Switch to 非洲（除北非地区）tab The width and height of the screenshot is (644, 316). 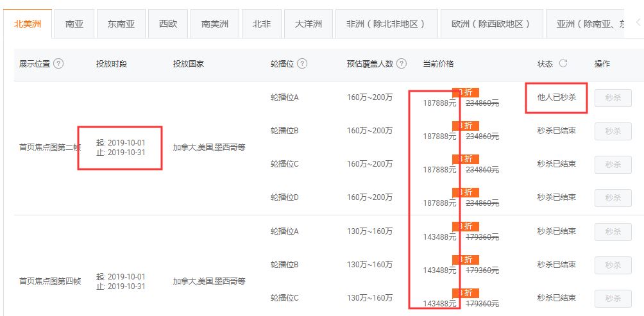click(387, 24)
